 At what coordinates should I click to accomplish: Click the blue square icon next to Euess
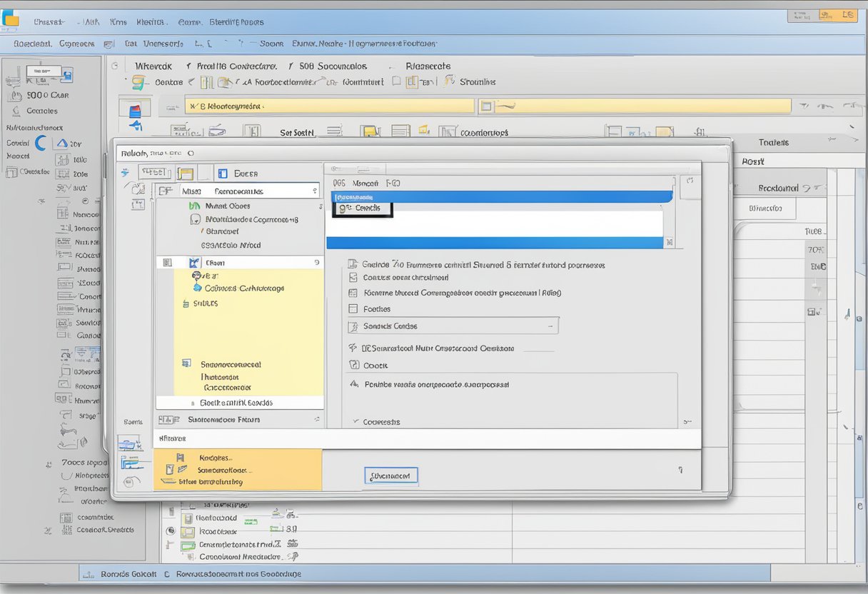point(223,173)
